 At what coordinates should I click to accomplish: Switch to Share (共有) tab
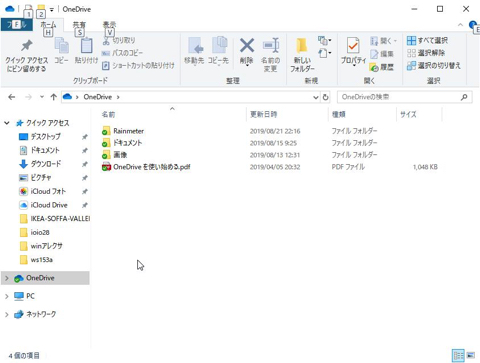[79, 25]
